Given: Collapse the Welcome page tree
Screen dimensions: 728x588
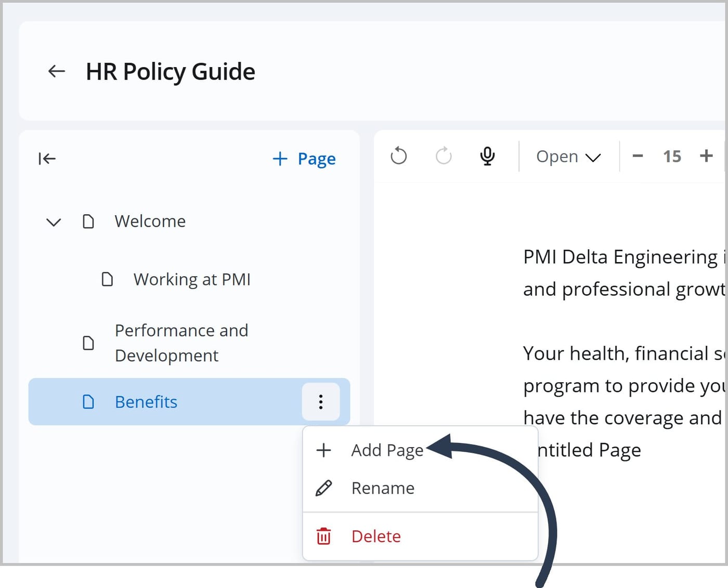Looking at the screenshot, I should coord(54,222).
